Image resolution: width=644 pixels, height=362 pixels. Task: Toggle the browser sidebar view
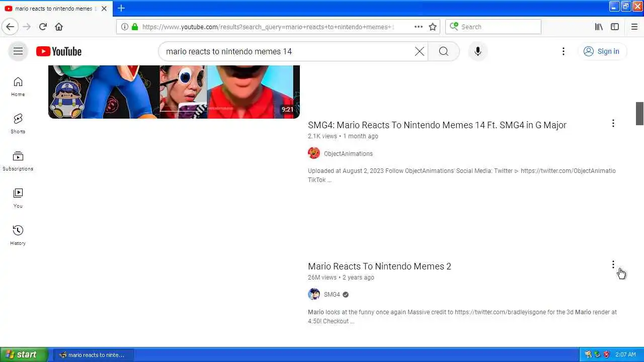click(615, 27)
